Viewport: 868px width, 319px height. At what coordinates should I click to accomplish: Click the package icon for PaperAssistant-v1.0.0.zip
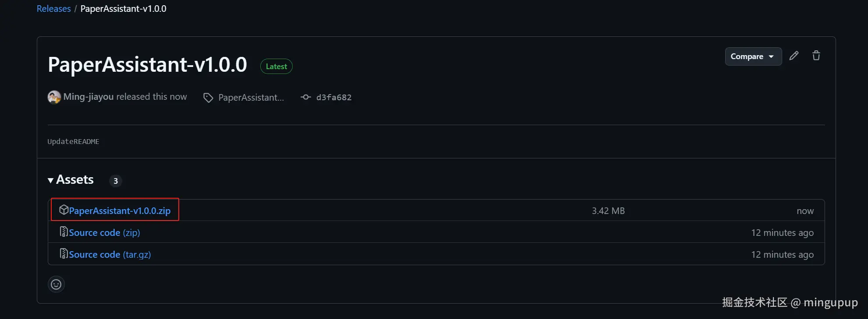[64, 210]
